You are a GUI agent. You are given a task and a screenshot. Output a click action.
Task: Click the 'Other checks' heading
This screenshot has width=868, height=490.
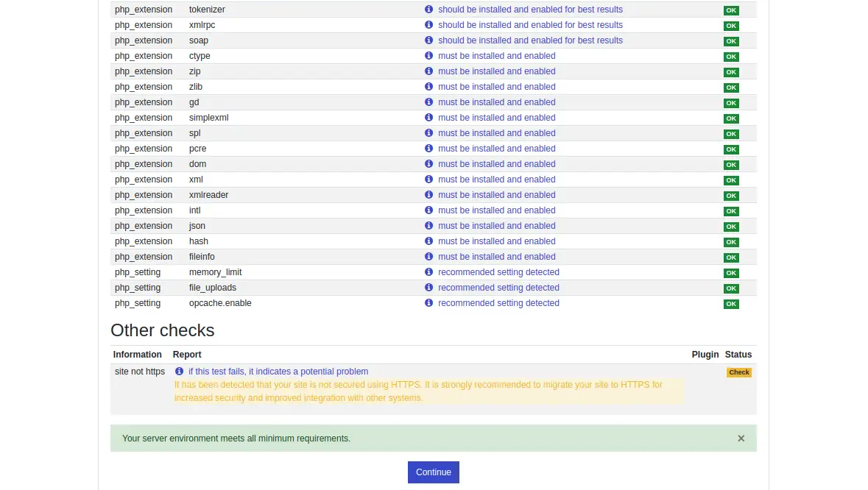(162, 330)
